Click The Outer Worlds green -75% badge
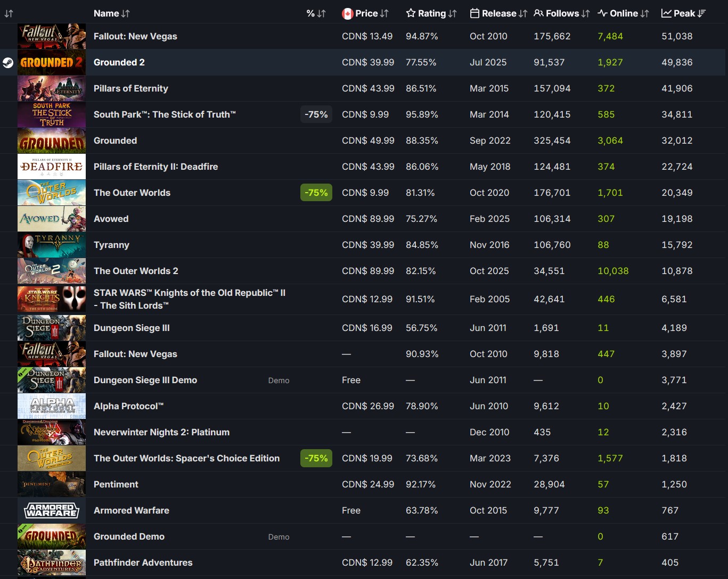 tap(316, 193)
